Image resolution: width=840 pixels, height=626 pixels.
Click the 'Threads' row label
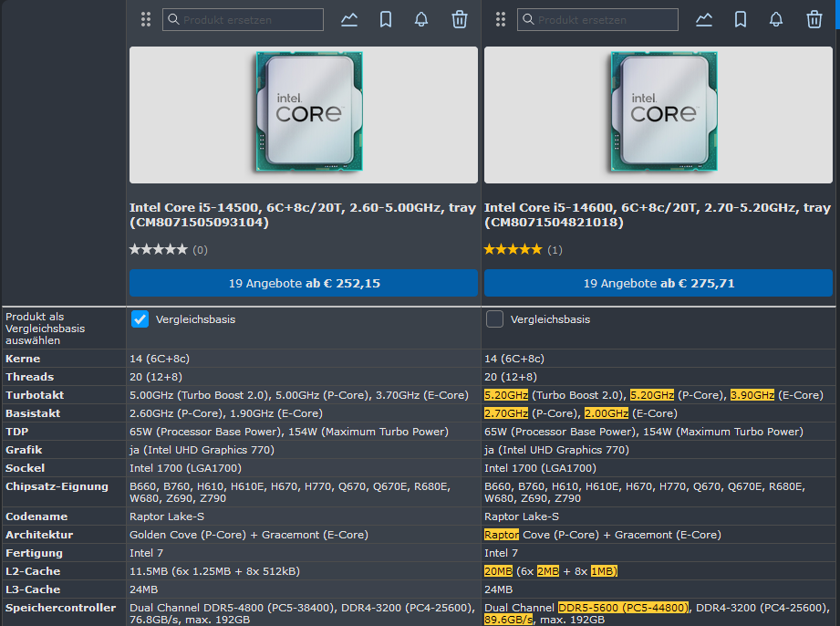pos(29,377)
